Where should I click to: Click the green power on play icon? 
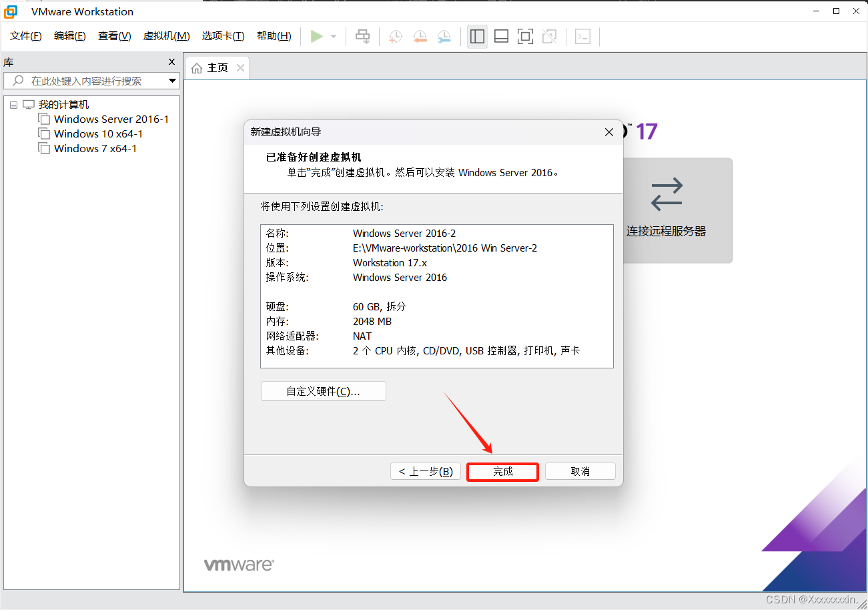pos(317,36)
